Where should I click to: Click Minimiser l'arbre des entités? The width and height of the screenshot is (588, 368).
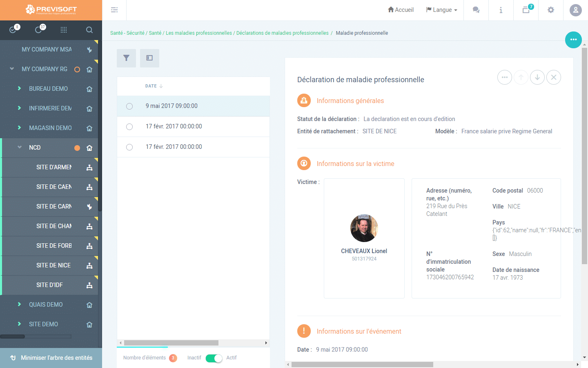51,358
